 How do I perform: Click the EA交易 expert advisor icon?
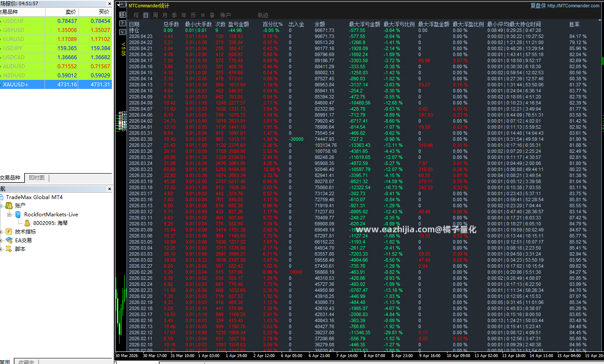coord(9,241)
